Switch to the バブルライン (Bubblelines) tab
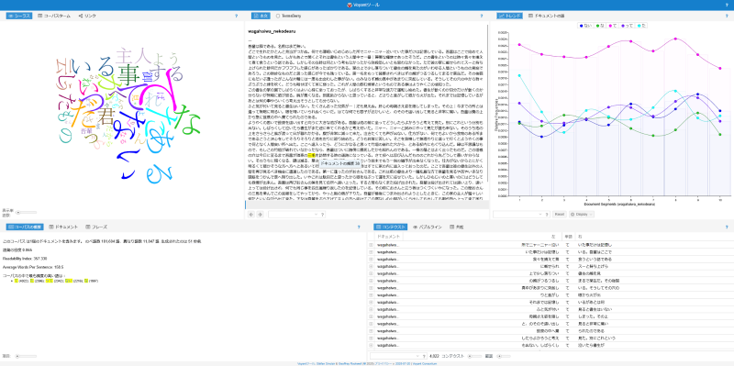The height and width of the screenshot is (366, 734). pos(427,227)
